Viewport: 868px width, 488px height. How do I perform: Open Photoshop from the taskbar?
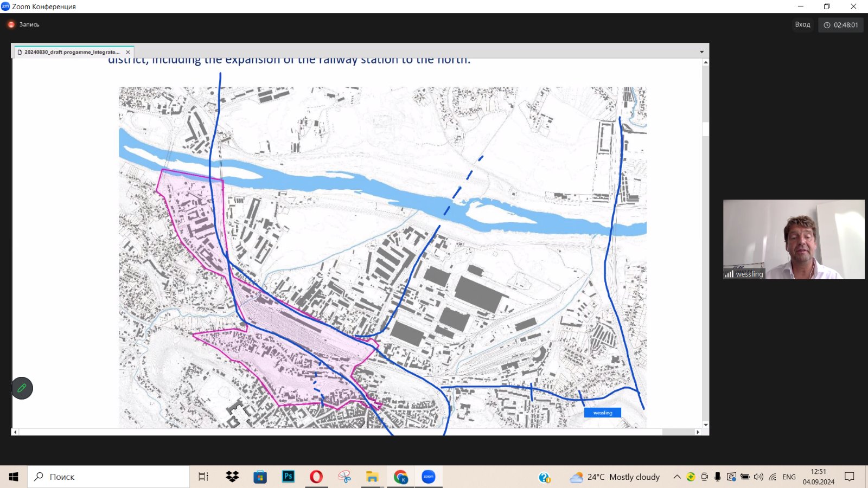tap(288, 477)
